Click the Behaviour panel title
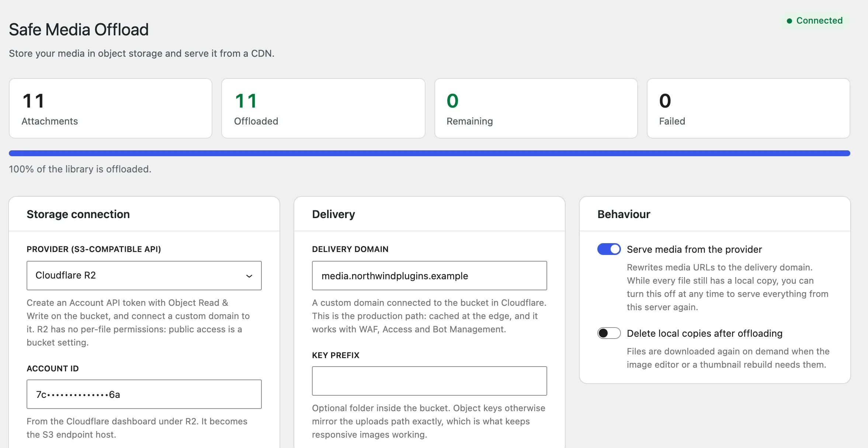The height and width of the screenshot is (448, 868). click(624, 214)
